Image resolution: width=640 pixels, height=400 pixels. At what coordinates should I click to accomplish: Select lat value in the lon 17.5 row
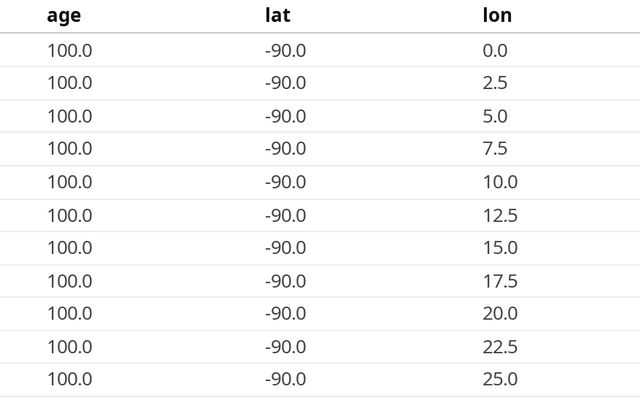pyautogui.click(x=285, y=281)
